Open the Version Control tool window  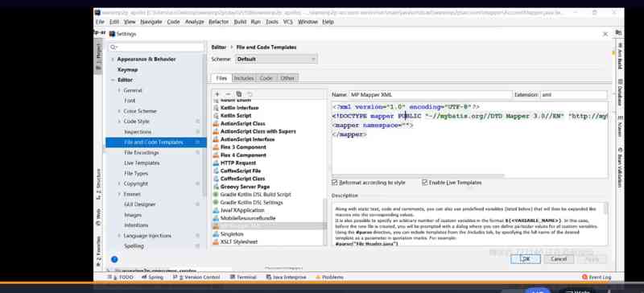pos(196,278)
